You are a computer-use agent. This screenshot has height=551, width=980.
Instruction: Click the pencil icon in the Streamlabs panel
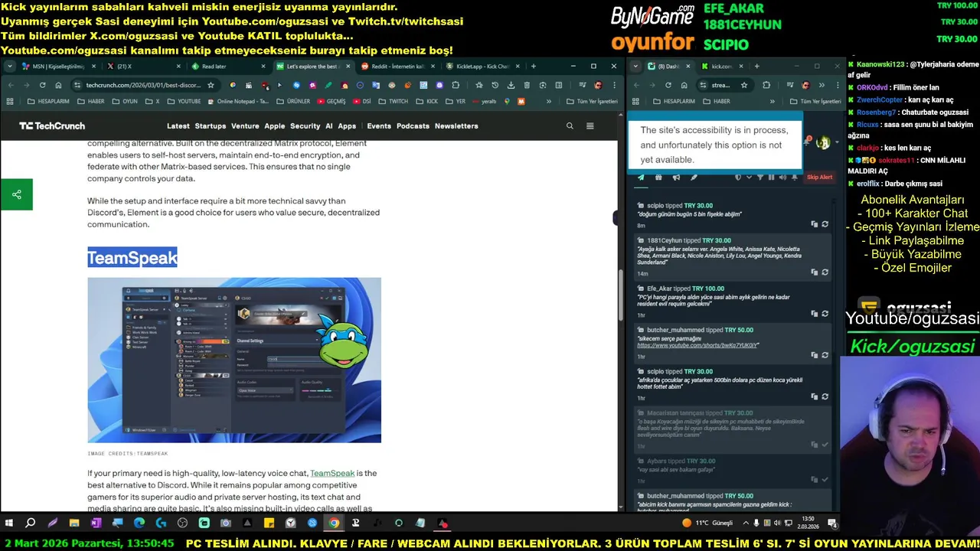pos(694,178)
